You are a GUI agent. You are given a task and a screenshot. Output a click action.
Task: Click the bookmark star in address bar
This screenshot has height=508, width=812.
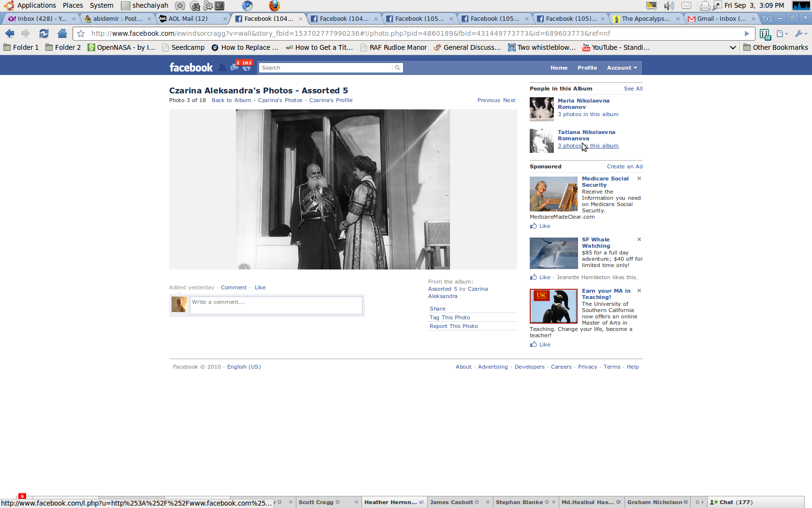(81, 33)
